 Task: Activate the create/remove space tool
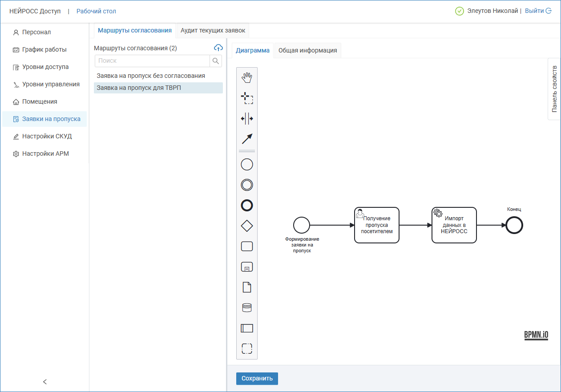[247, 119]
